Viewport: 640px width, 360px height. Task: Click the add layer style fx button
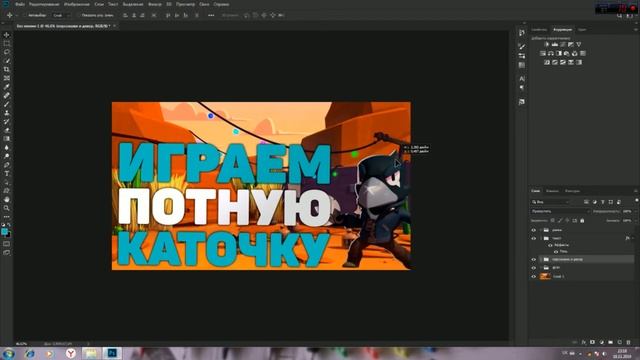584,342
